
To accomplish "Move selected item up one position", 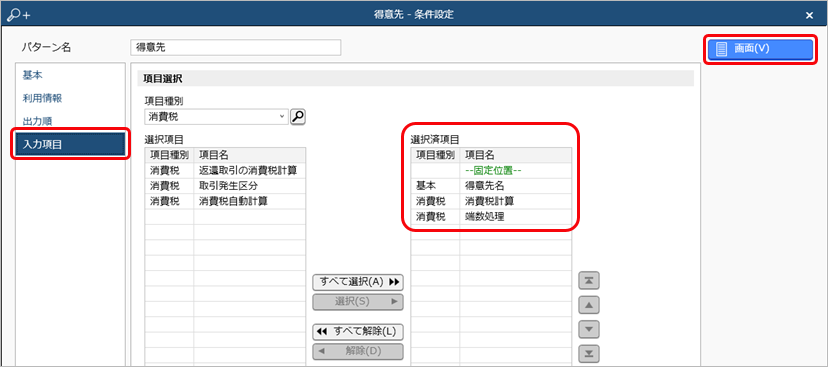I will pos(589,305).
